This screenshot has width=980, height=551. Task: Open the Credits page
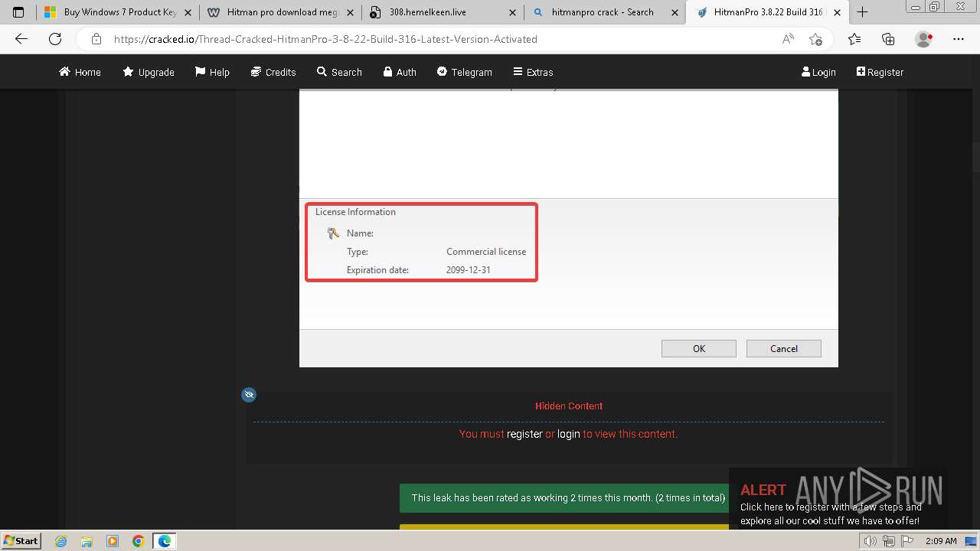pyautogui.click(x=273, y=72)
